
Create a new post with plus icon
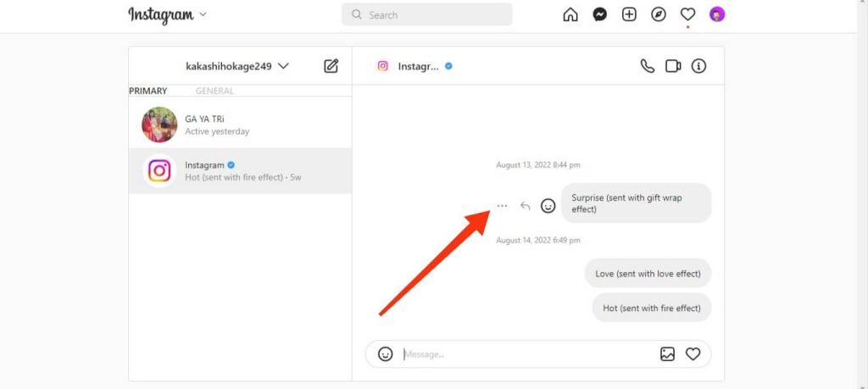[x=629, y=15]
